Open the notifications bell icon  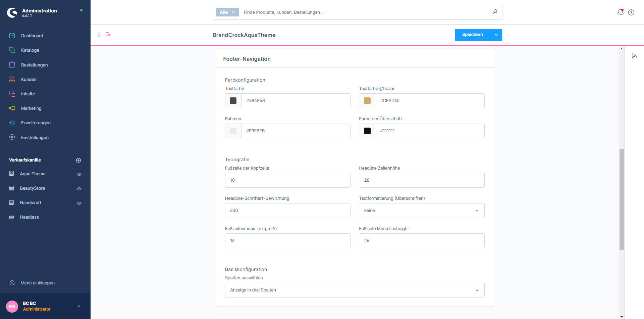620,12
